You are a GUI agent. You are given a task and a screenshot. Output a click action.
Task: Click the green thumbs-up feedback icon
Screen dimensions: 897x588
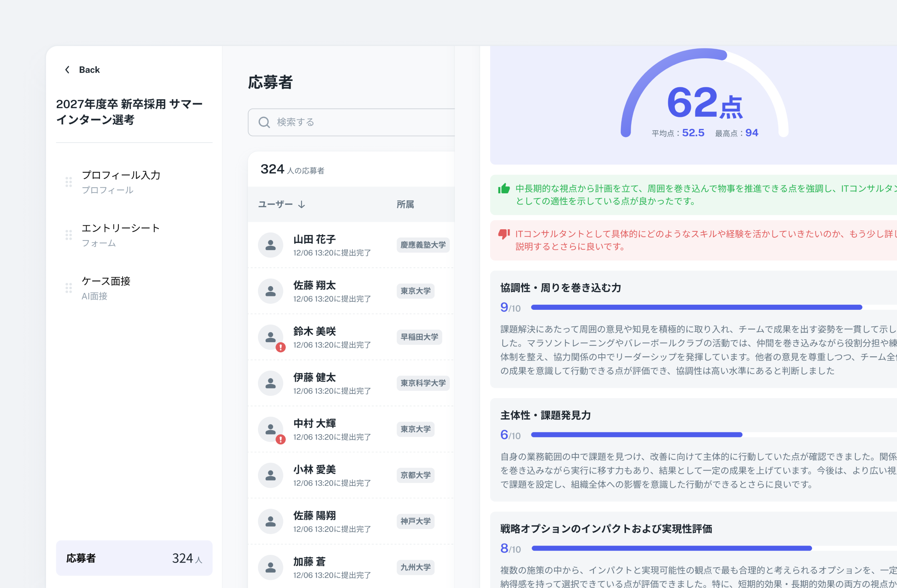504,188
